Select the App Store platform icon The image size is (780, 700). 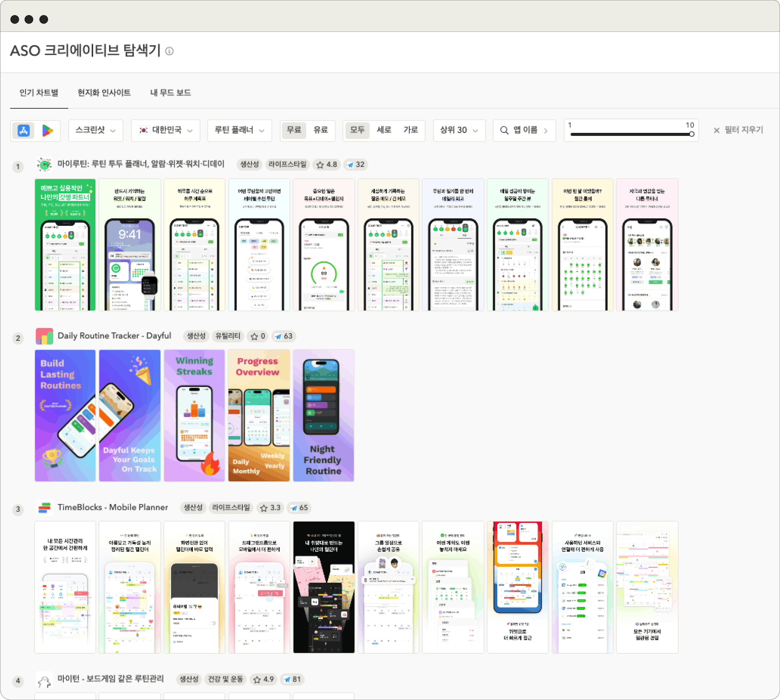click(24, 131)
